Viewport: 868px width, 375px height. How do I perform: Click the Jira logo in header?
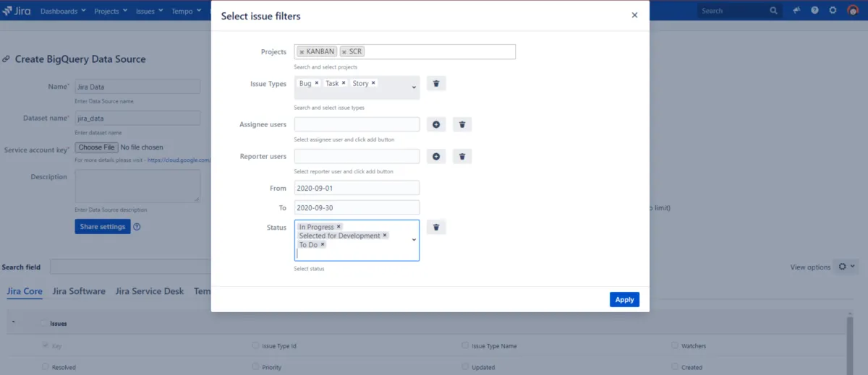[x=18, y=11]
